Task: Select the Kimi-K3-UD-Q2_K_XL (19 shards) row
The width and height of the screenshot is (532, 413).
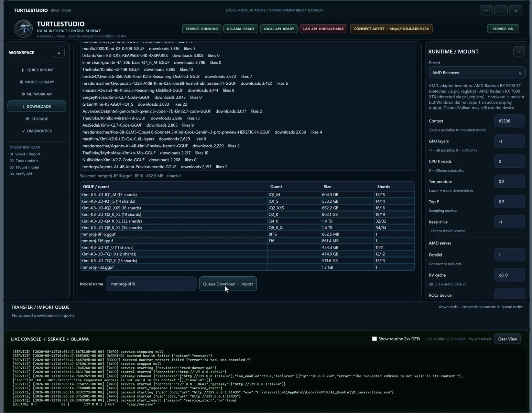Action: (247, 214)
